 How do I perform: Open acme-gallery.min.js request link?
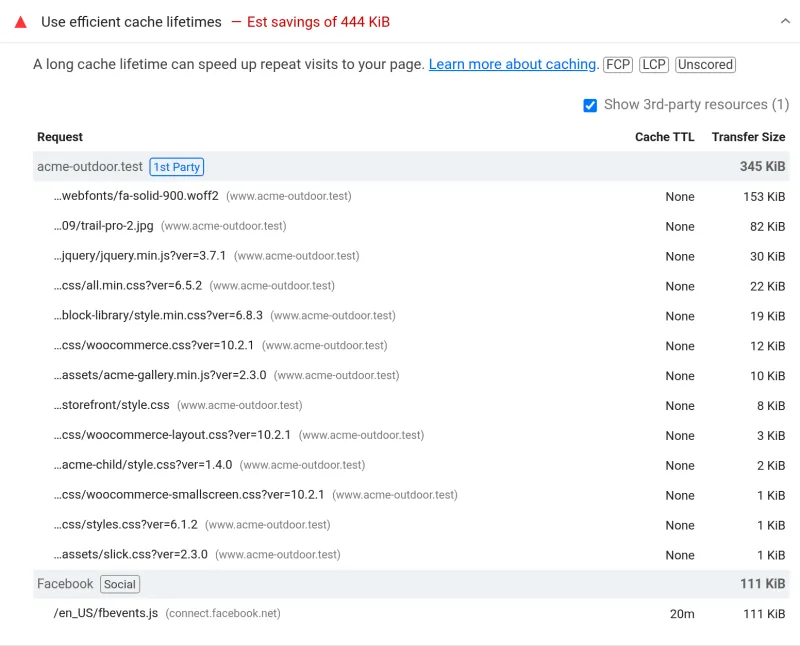pos(160,375)
